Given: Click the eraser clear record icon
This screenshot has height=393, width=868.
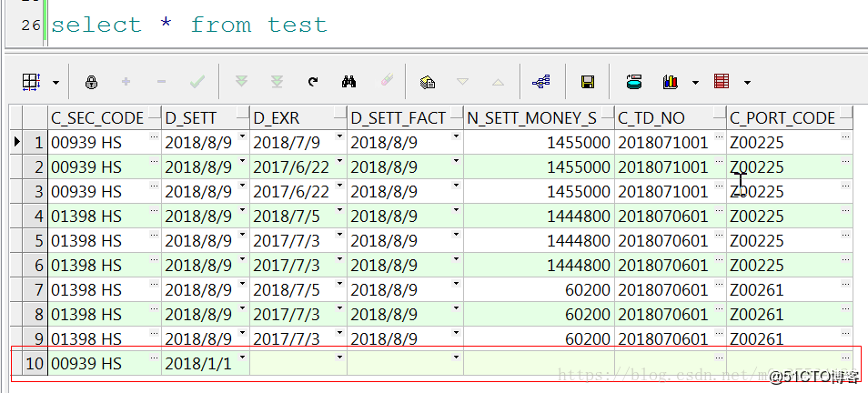Looking at the screenshot, I should point(387,81).
